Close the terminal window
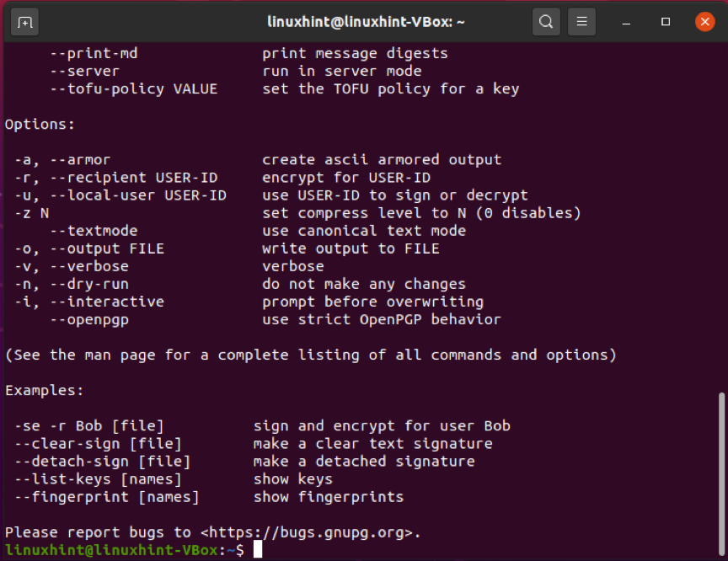The image size is (728, 561). click(x=704, y=22)
